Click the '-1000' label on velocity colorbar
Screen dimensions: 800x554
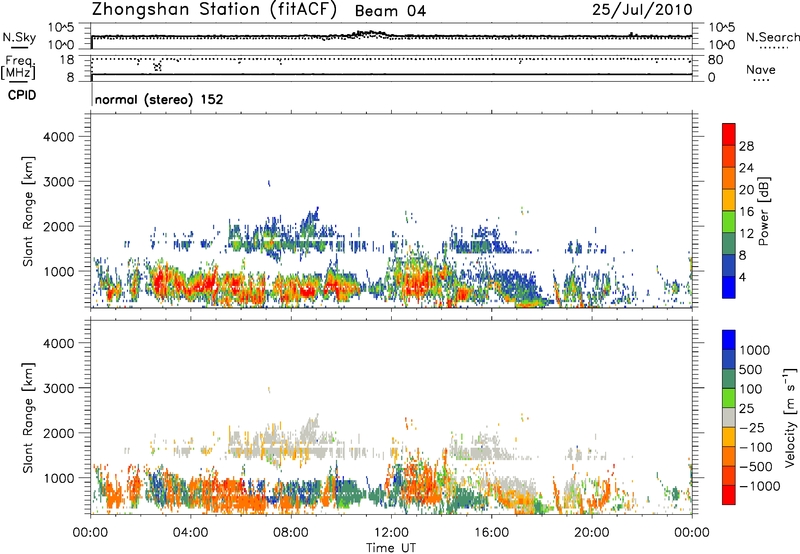(760, 486)
